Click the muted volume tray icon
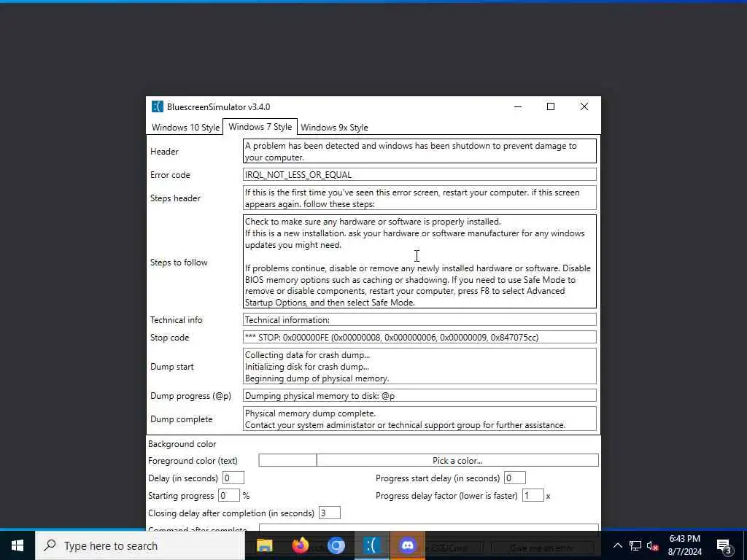This screenshot has height=560, width=747. coord(653,545)
